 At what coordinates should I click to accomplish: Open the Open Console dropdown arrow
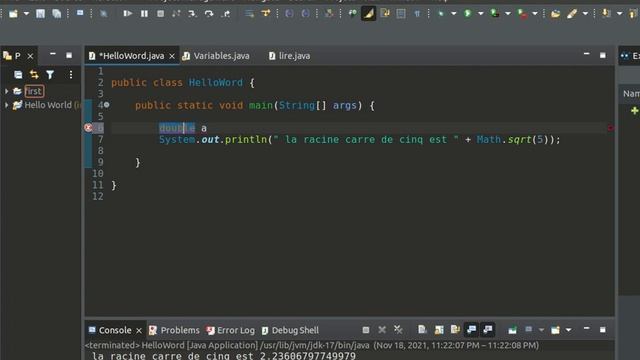coord(568,330)
